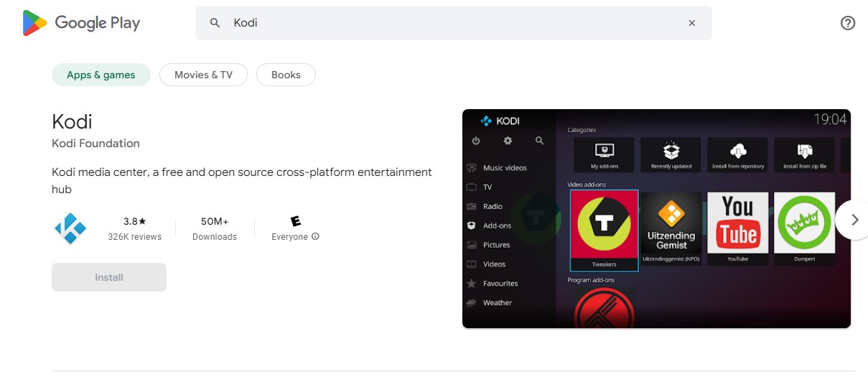Click the TV item in Kodi sidebar
The width and height of the screenshot is (868, 377).
pyautogui.click(x=480, y=187)
